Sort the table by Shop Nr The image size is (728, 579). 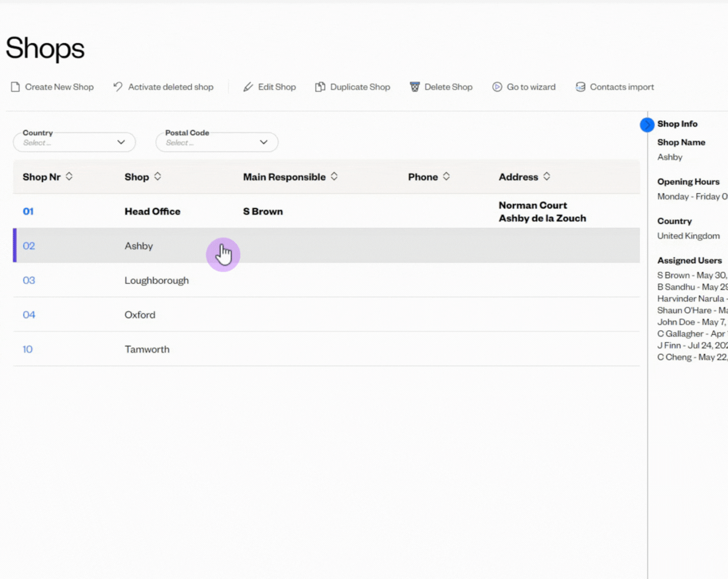click(x=69, y=177)
